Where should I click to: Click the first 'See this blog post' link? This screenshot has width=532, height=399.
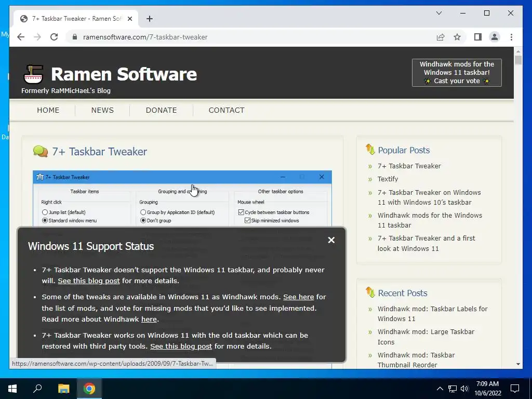pos(89,281)
